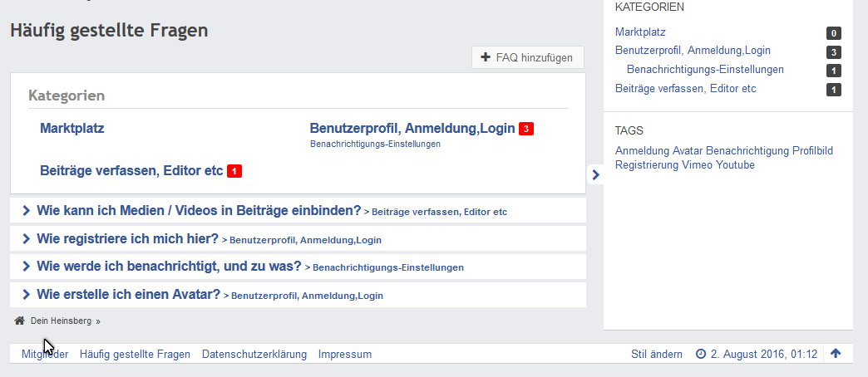This screenshot has width=868, height=377.
Task: Click red badge 3 next to Benutzerprofil
Action: (525, 129)
